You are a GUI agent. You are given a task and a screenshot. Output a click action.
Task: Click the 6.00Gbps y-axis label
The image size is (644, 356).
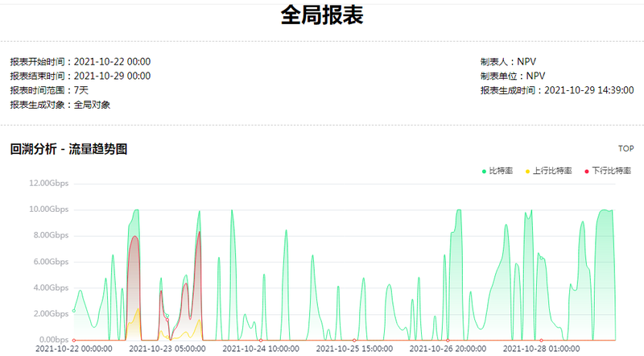[x=51, y=262]
